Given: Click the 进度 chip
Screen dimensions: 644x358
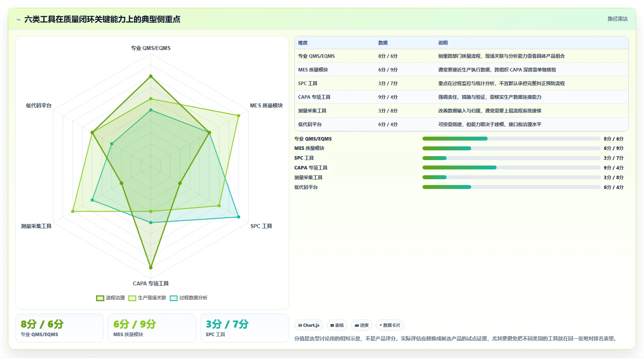Looking at the screenshot, I should pos(362,325).
